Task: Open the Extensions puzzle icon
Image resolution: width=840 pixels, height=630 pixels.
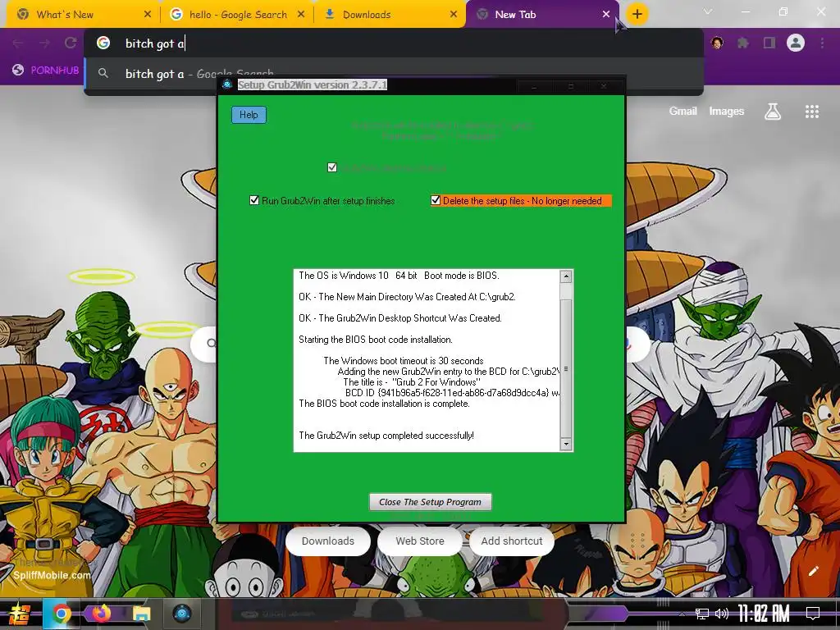Action: click(743, 43)
